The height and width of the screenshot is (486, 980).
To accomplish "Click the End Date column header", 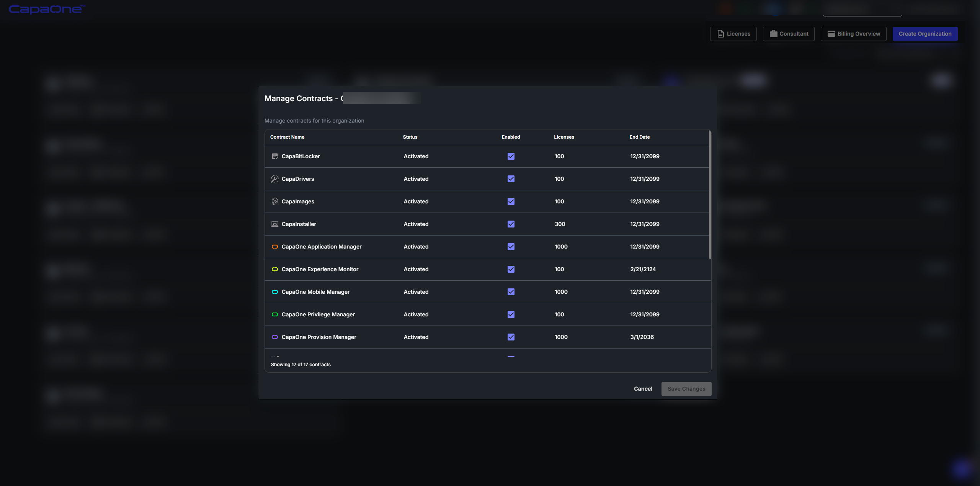I will [639, 137].
